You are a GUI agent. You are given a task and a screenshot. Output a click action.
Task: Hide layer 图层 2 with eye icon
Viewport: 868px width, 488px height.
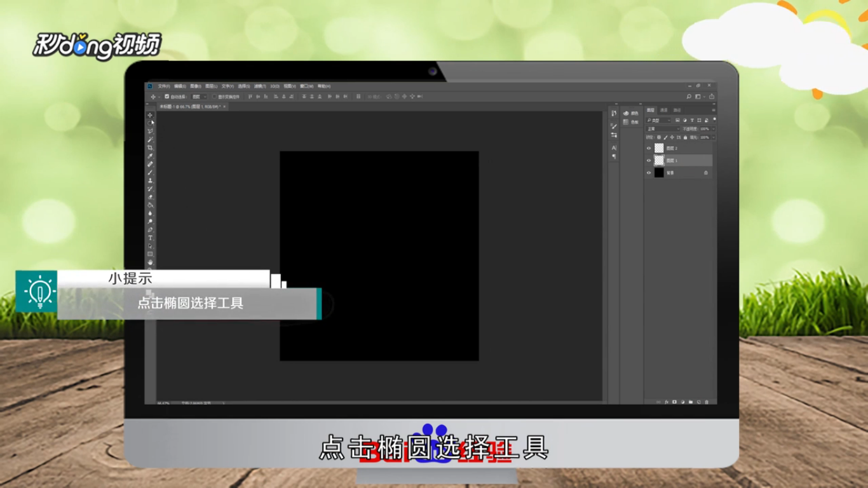pyautogui.click(x=649, y=148)
